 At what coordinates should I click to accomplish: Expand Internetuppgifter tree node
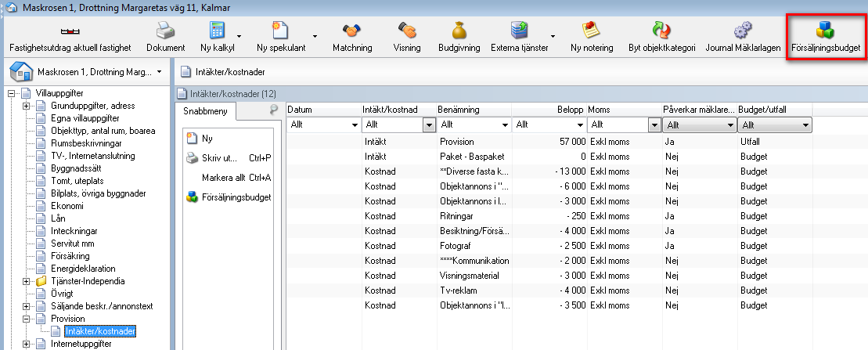26,344
